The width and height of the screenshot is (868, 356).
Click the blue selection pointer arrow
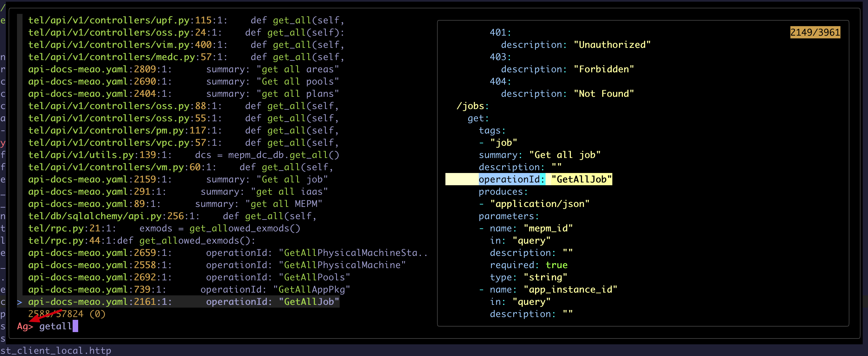tap(19, 302)
